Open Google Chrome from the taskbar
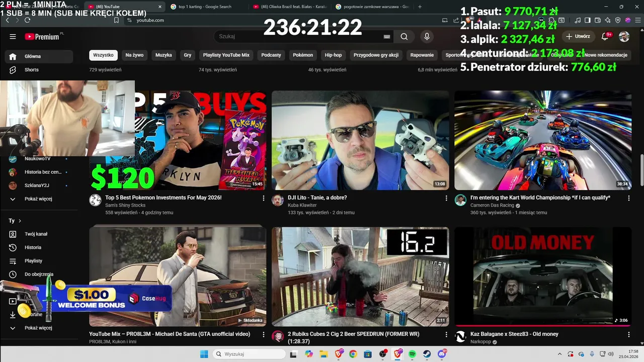 pos(353,354)
